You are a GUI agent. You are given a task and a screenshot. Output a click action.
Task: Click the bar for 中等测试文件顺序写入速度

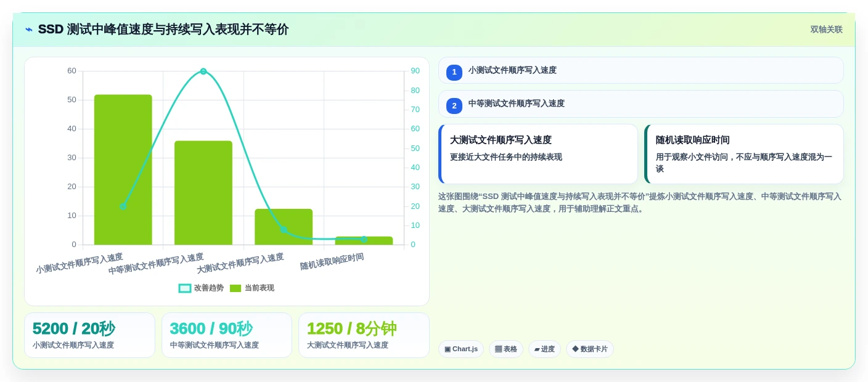[x=203, y=193]
